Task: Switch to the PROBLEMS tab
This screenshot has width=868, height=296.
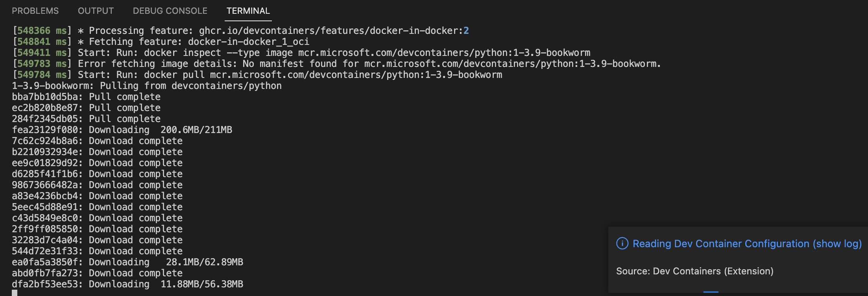Action: [35, 11]
